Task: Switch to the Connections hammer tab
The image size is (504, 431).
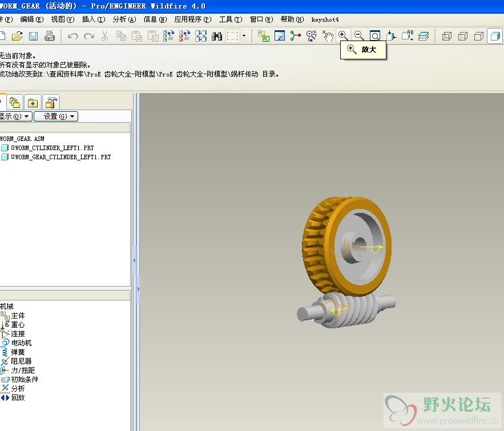Action: [x=51, y=103]
